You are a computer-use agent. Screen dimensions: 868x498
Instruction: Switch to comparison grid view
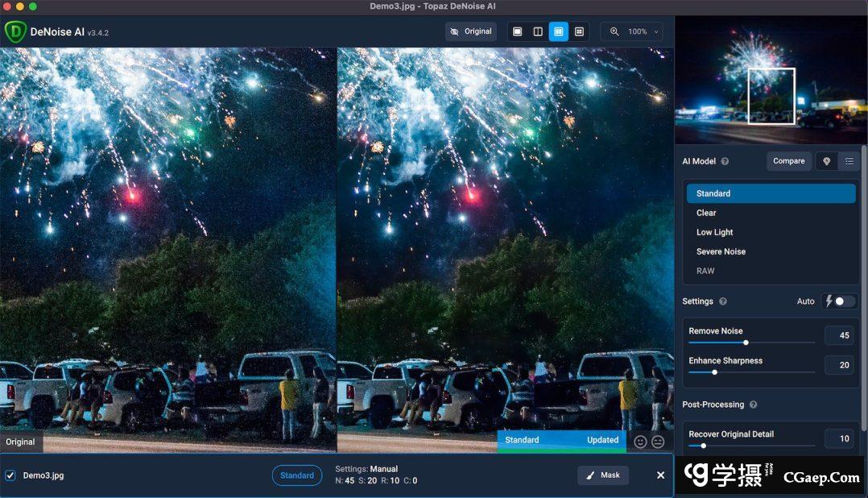pyautogui.click(x=580, y=31)
